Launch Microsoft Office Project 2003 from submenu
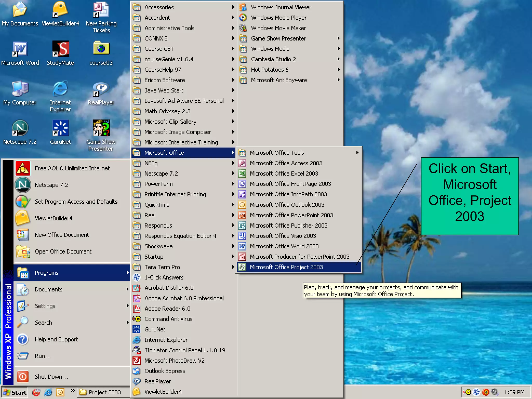Image resolution: width=532 pixels, height=399 pixels. coord(299,267)
